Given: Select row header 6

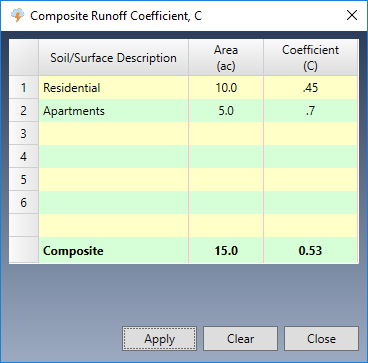Looking at the screenshot, I should (24, 203).
